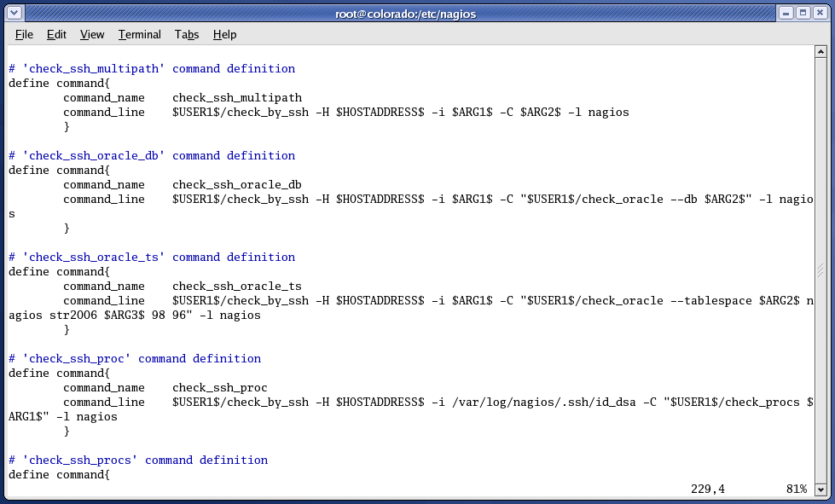Click the '/var/log/nagios/.ssh/id_dsa' path

pyautogui.click(x=543, y=403)
